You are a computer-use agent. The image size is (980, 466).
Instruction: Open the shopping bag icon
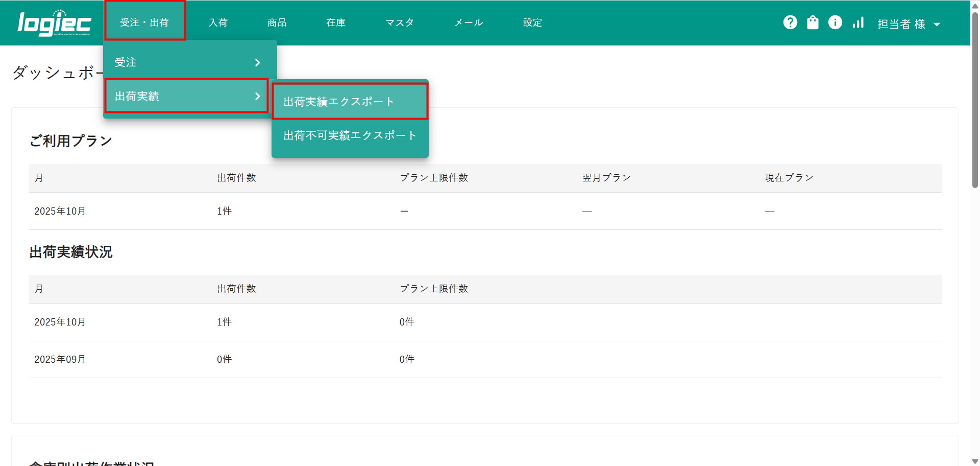[813, 22]
